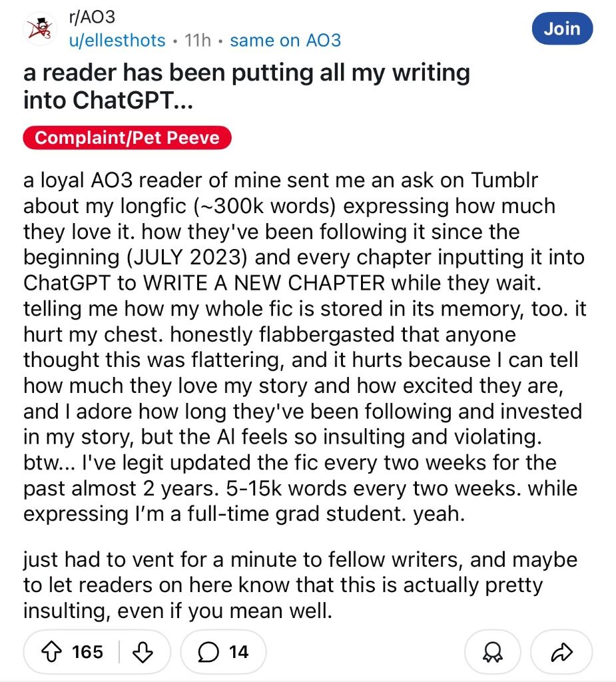Click the 'just had to vent' paragraph
This screenshot has height=682, width=616.
(300, 585)
